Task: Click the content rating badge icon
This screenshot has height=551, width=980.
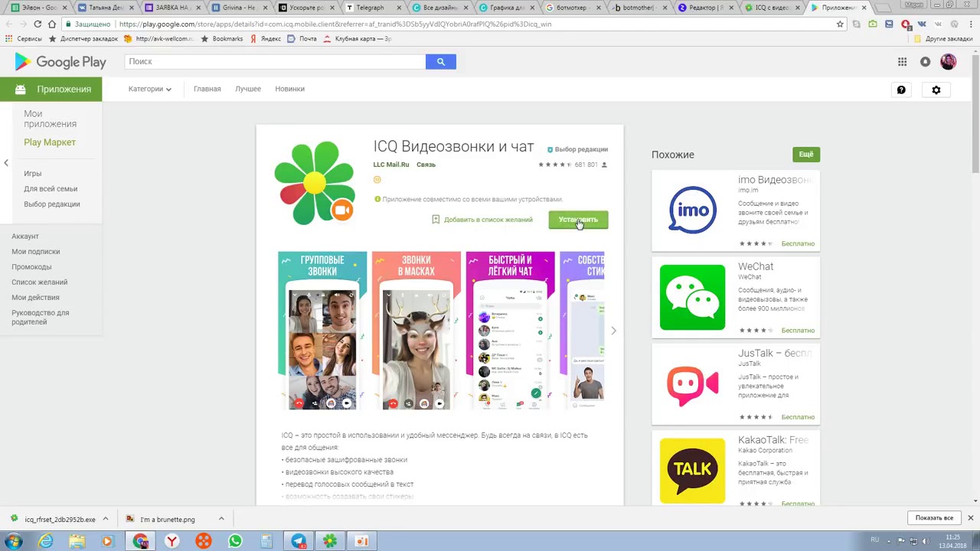Action: tap(377, 180)
